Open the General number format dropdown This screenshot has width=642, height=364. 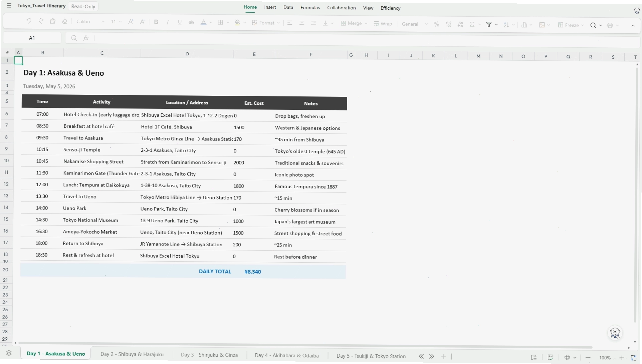pos(415,24)
